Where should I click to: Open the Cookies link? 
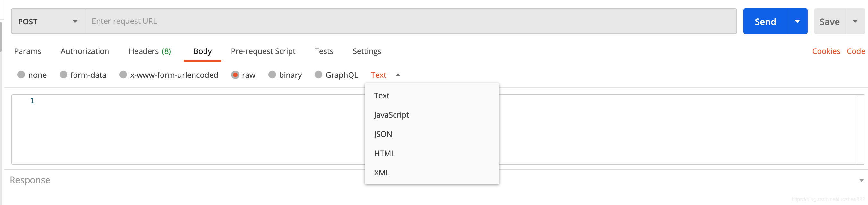826,51
